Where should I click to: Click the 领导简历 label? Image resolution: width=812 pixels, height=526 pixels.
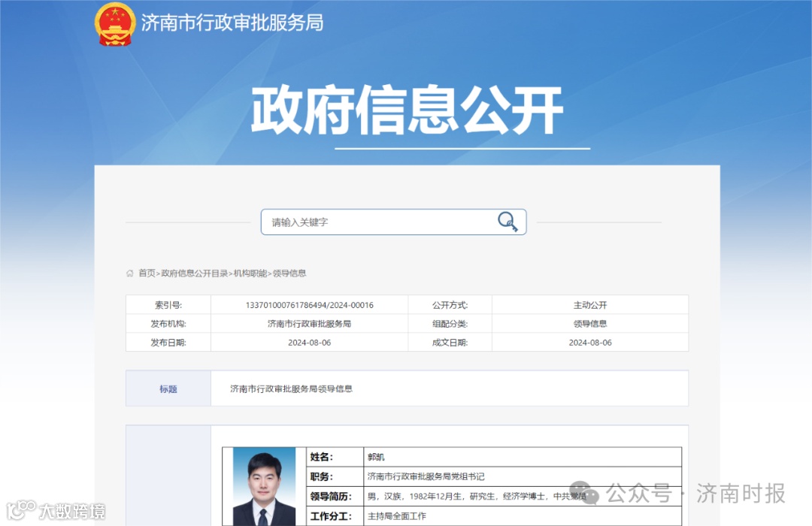pos(331,496)
